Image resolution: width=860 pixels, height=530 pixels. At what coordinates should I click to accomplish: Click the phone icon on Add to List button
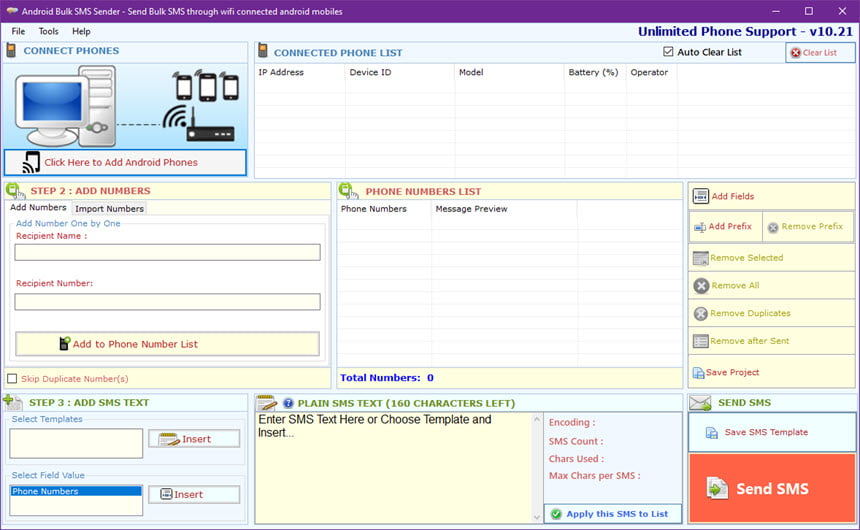(x=64, y=344)
